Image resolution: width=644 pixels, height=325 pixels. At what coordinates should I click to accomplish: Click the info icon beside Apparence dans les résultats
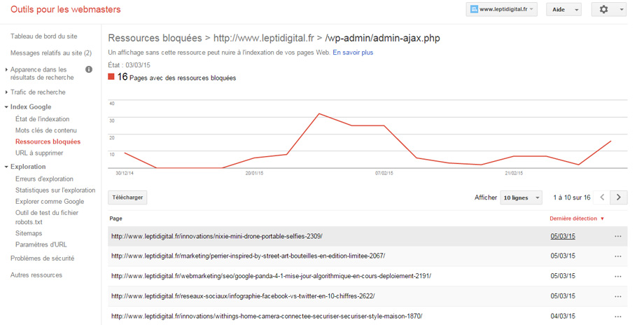(89, 69)
